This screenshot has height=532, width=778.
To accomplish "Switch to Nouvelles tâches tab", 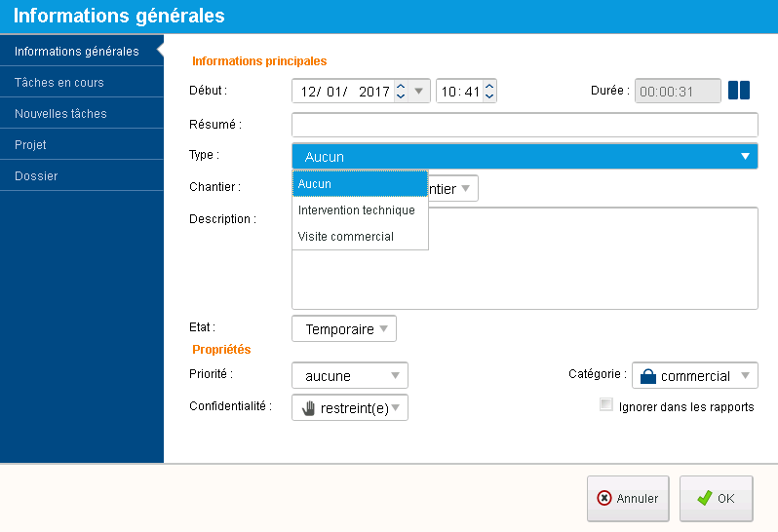I will (x=81, y=113).
